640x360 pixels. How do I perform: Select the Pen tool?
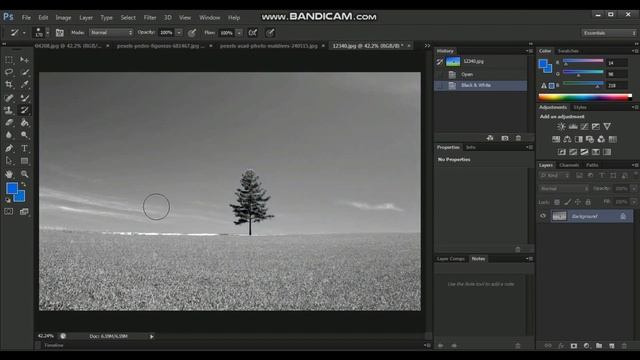pos(9,148)
